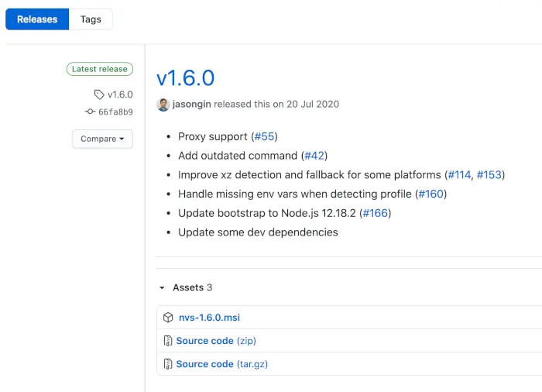Open commit 66fa8b9
Image resolution: width=542 pixels, height=392 pixels.
pos(115,112)
